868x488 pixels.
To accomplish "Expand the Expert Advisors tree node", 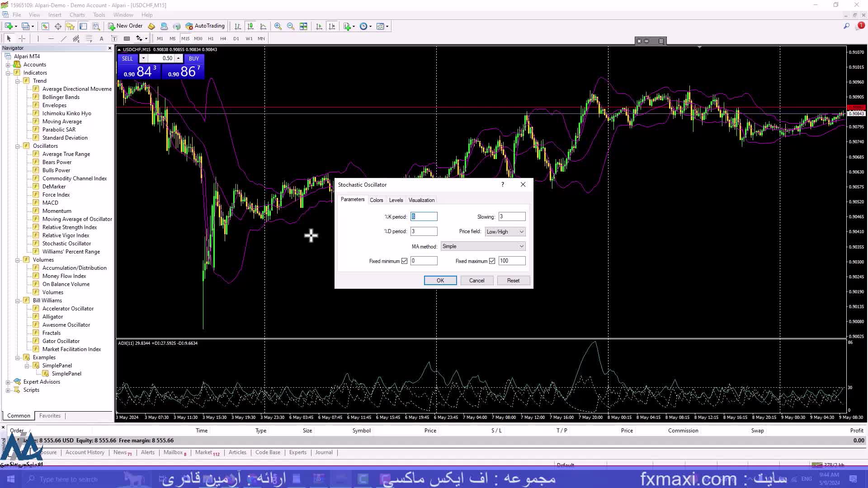I will [8, 382].
